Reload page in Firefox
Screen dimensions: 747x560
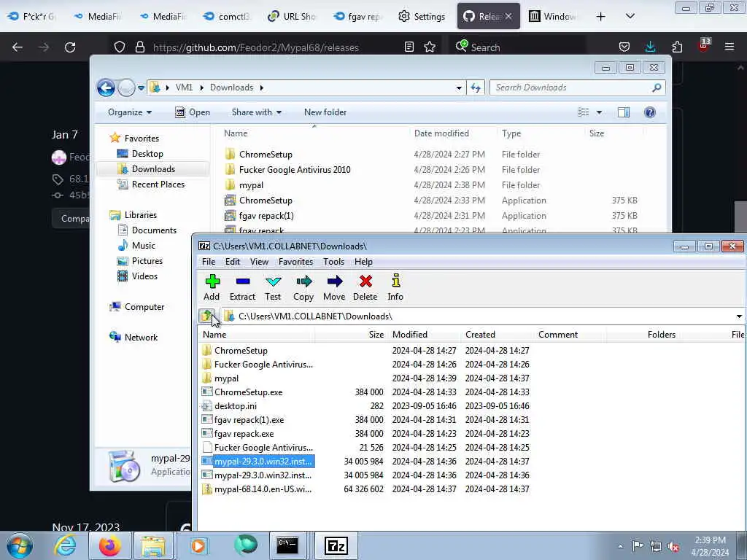70,47
